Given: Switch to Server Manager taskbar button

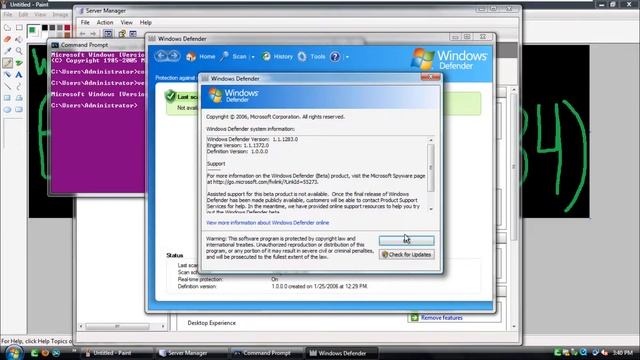Looking at the screenshot, I should click(191, 353).
